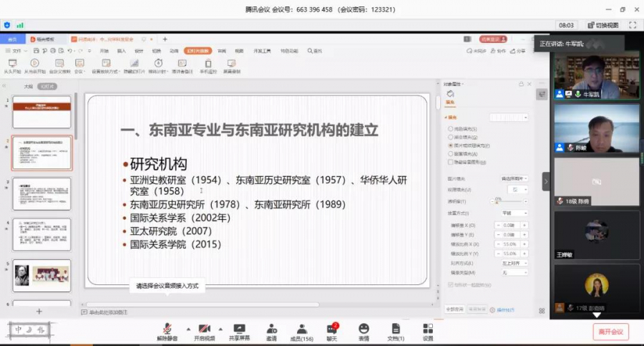
Task: Expand audio options arrow beside microphone
Action: click(x=188, y=330)
